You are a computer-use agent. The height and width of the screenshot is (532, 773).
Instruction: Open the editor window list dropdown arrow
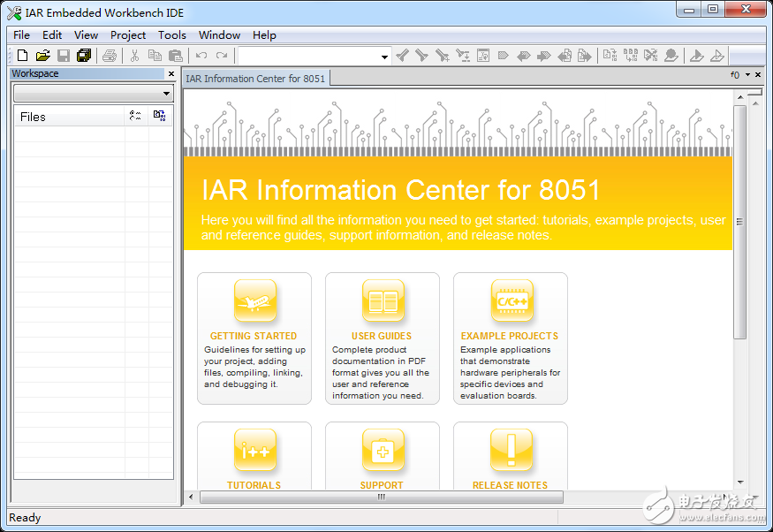click(x=747, y=75)
